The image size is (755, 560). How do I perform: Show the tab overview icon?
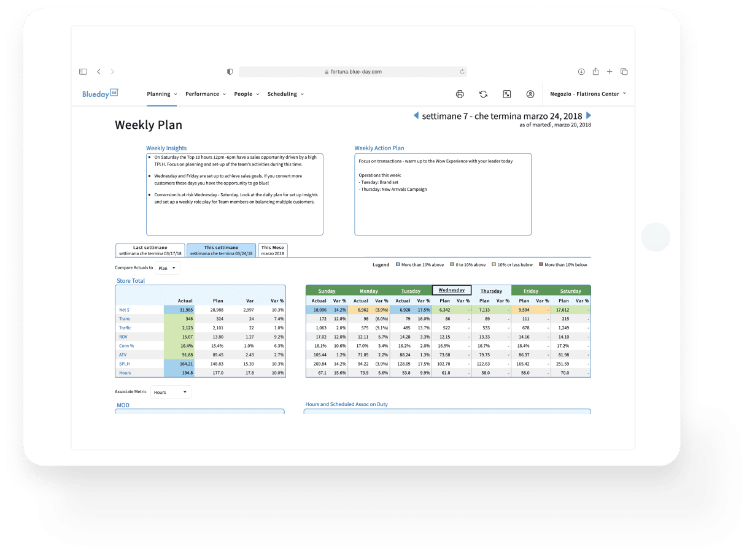pyautogui.click(x=624, y=72)
